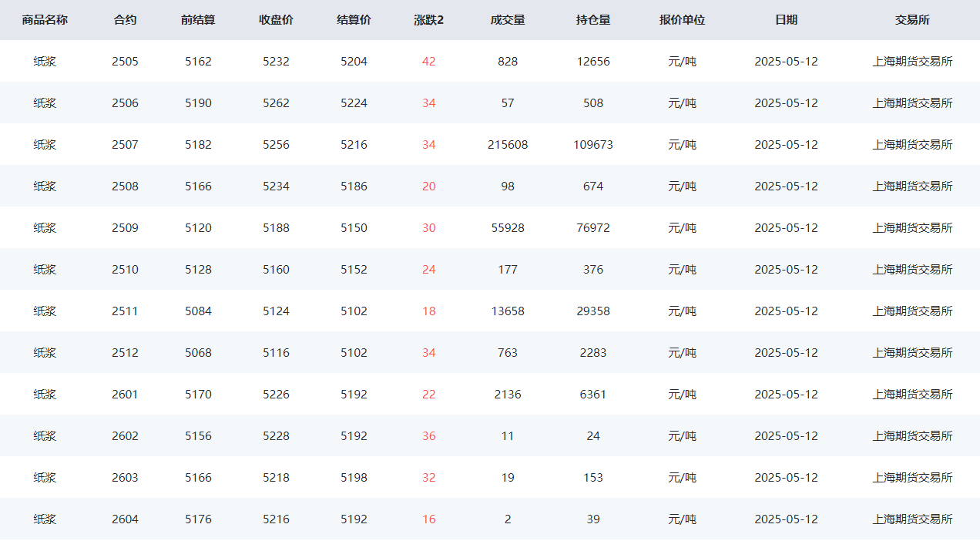Click settlement price 5198
Screen dimensions: 980x541
(354, 478)
